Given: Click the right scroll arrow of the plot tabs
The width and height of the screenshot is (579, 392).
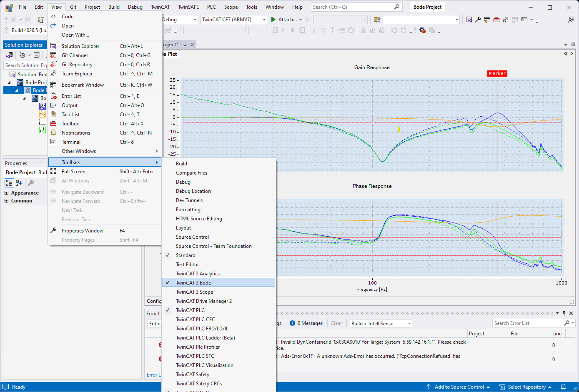Looking at the screenshot, I should [571, 54].
